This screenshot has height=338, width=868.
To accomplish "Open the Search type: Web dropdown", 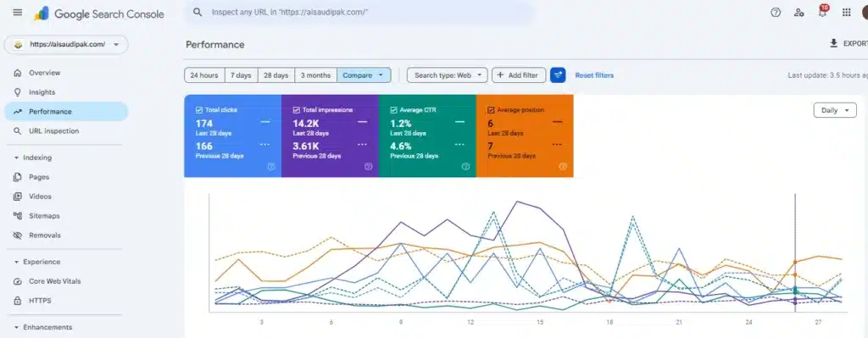I will (x=448, y=75).
